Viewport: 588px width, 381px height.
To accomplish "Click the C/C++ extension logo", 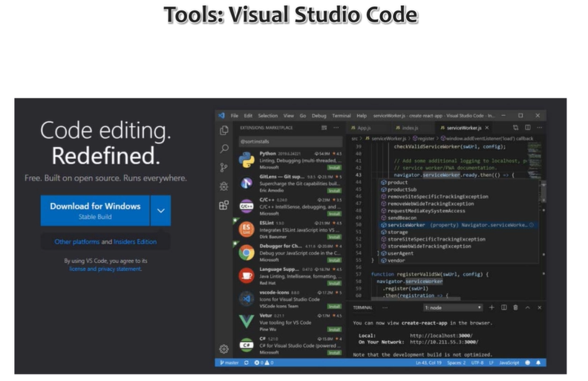I will click(x=246, y=206).
